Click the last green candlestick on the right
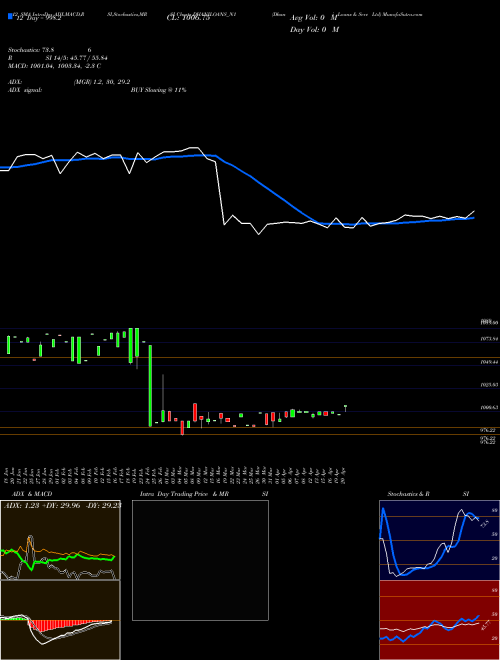This screenshot has width=500, height=660. [x=346, y=408]
